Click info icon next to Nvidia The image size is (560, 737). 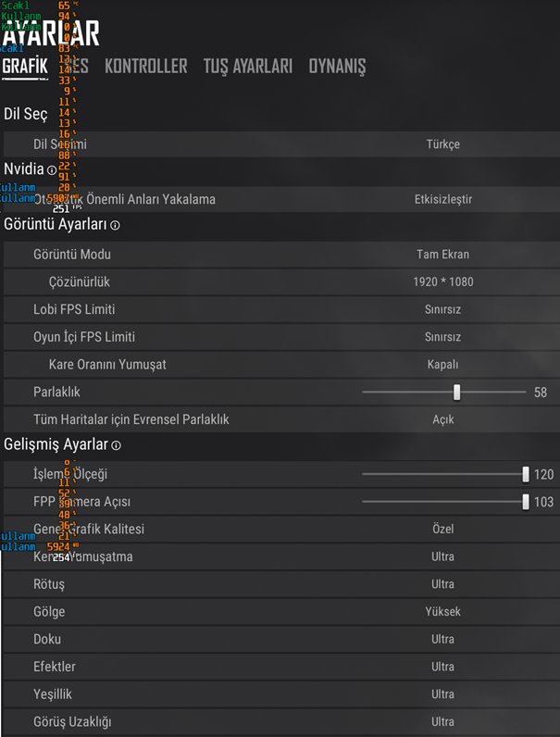point(51,170)
